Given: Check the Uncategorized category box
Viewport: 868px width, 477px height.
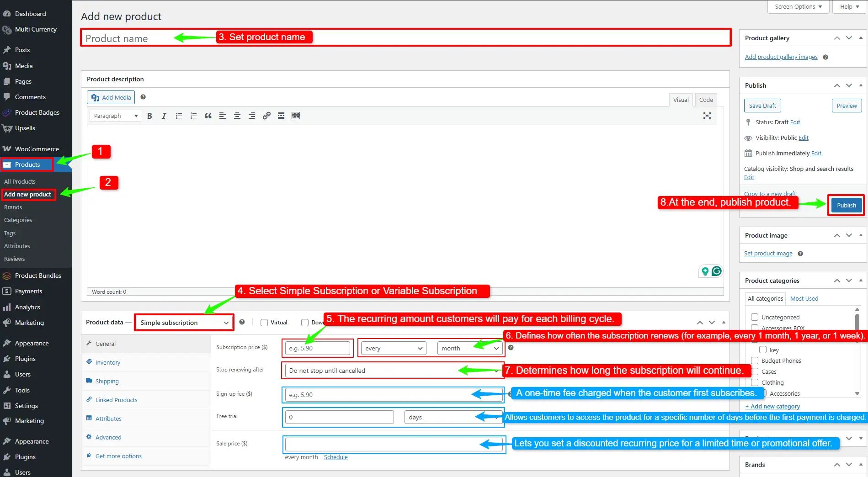Looking at the screenshot, I should coord(755,317).
